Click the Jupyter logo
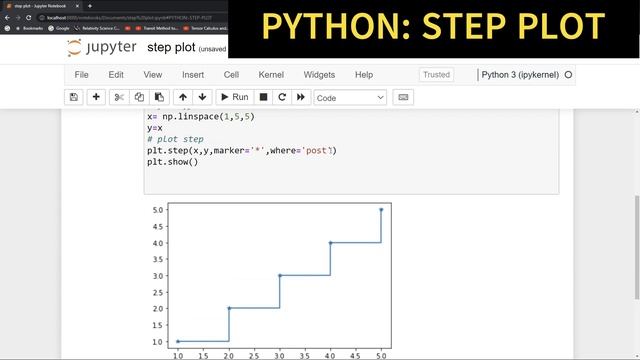 click(101, 47)
